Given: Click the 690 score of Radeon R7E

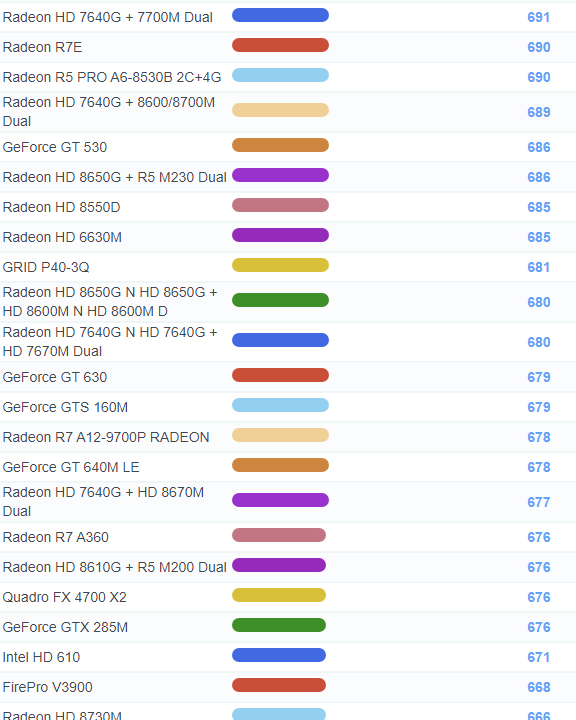Looking at the screenshot, I should [x=539, y=47].
